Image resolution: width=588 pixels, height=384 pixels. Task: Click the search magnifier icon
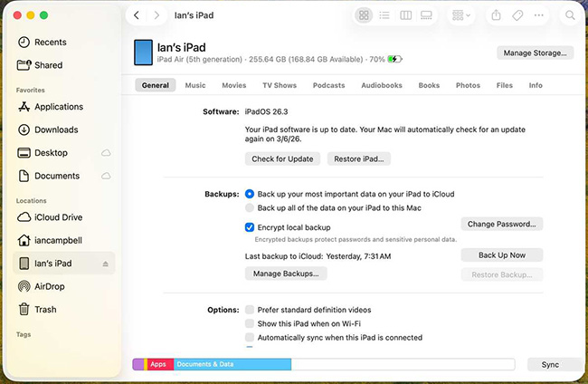tap(570, 15)
